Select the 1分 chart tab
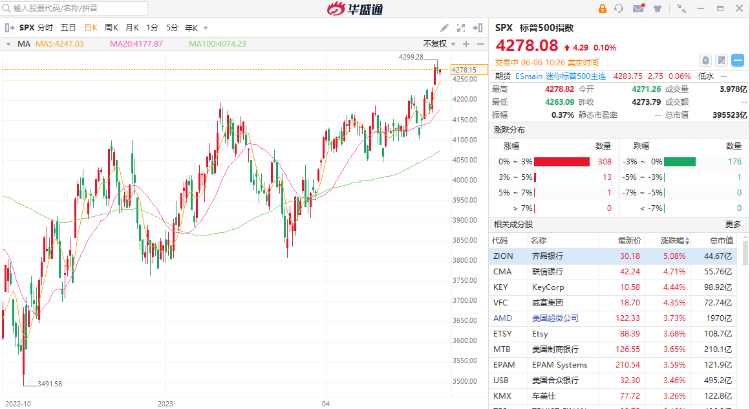The width and height of the screenshot is (750, 409). coord(152,28)
